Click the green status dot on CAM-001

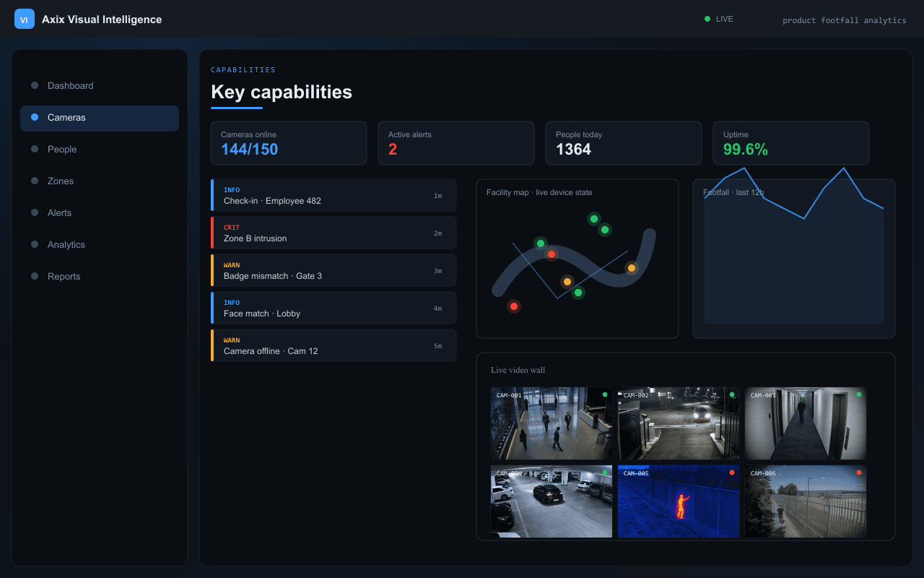click(x=605, y=394)
